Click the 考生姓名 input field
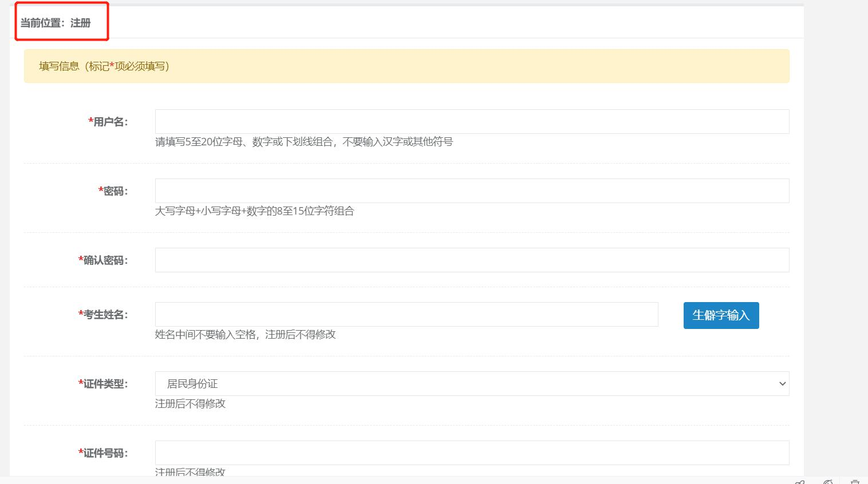 407,314
